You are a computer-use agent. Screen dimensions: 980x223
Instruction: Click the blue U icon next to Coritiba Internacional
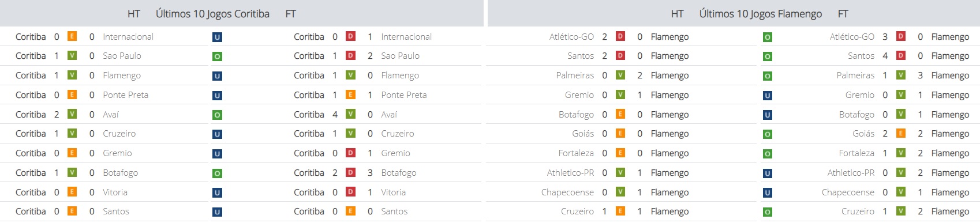(x=217, y=37)
